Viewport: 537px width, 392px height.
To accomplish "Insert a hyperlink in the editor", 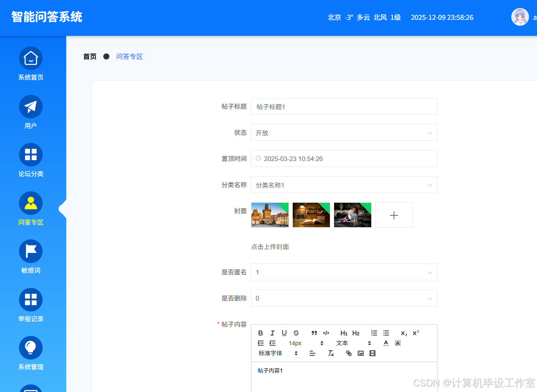I will [348, 353].
